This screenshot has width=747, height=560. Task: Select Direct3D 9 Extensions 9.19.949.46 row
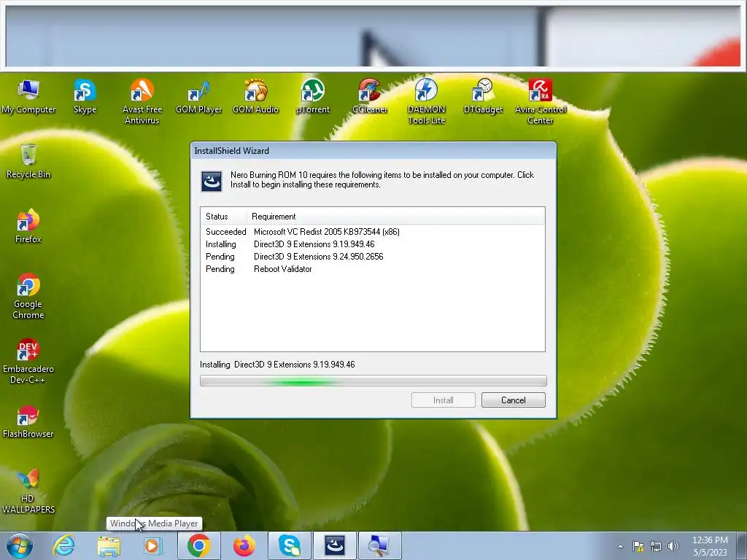coord(373,244)
